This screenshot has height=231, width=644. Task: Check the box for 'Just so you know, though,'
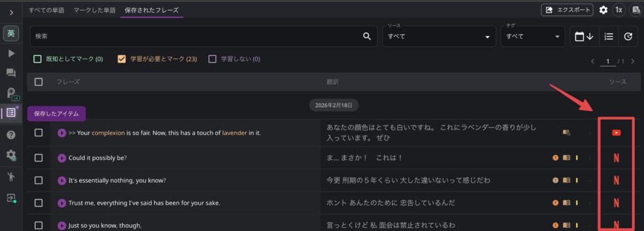pos(38,225)
